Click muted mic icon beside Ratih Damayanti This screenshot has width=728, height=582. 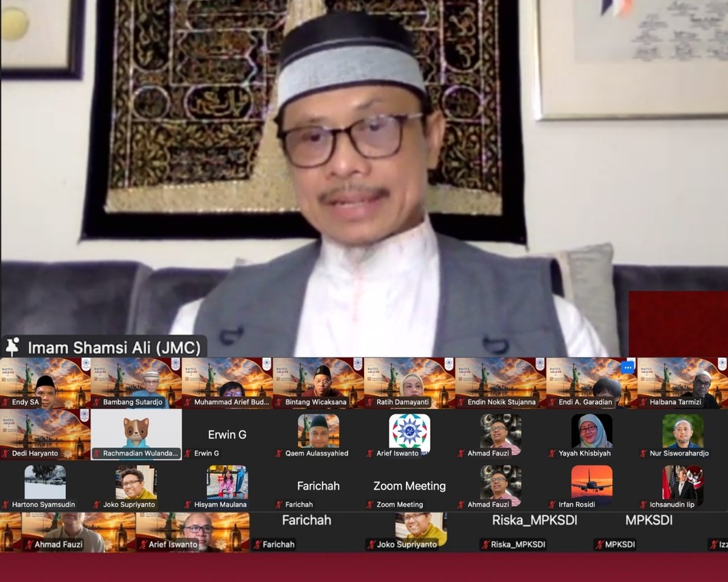click(369, 402)
